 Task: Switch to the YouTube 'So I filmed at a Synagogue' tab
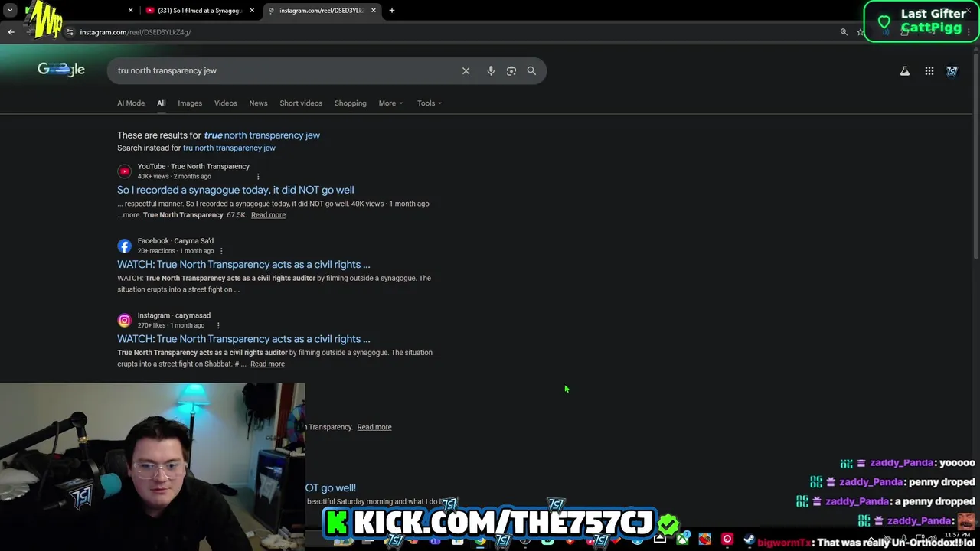199,11
